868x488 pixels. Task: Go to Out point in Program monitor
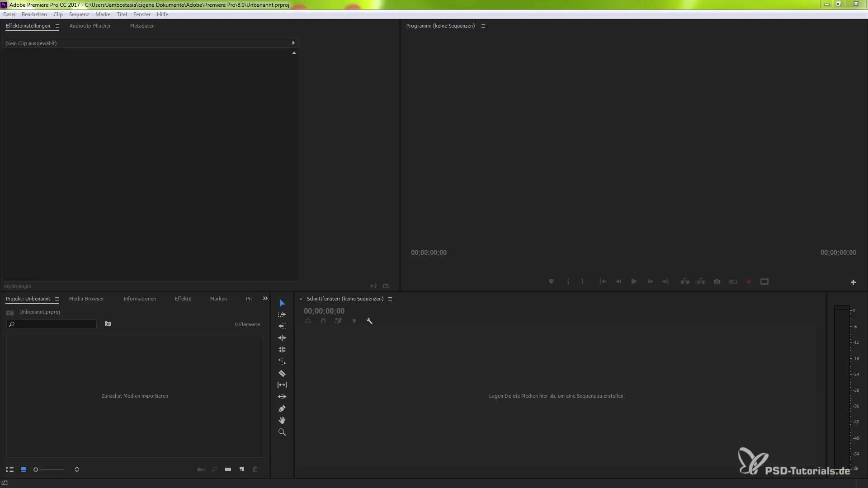[665, 282]
